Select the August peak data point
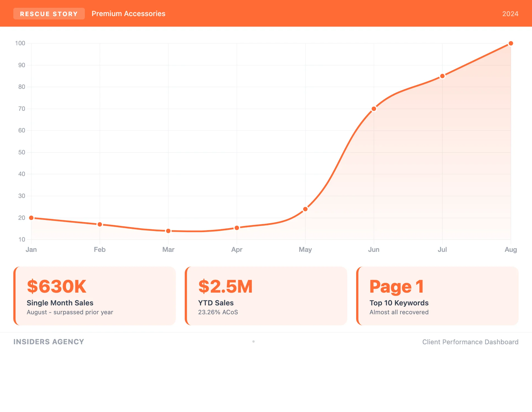The height and width of the screenshot is (412, 532). [511, 44]
